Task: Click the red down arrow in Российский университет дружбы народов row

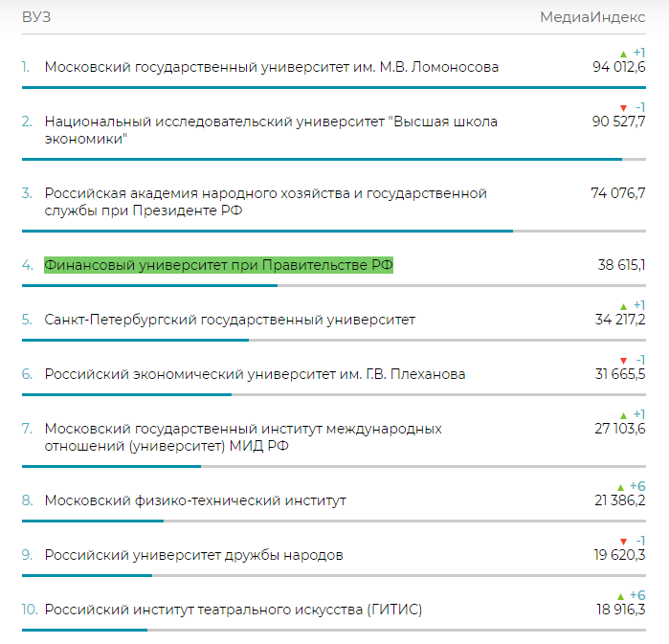Action: 624,541
